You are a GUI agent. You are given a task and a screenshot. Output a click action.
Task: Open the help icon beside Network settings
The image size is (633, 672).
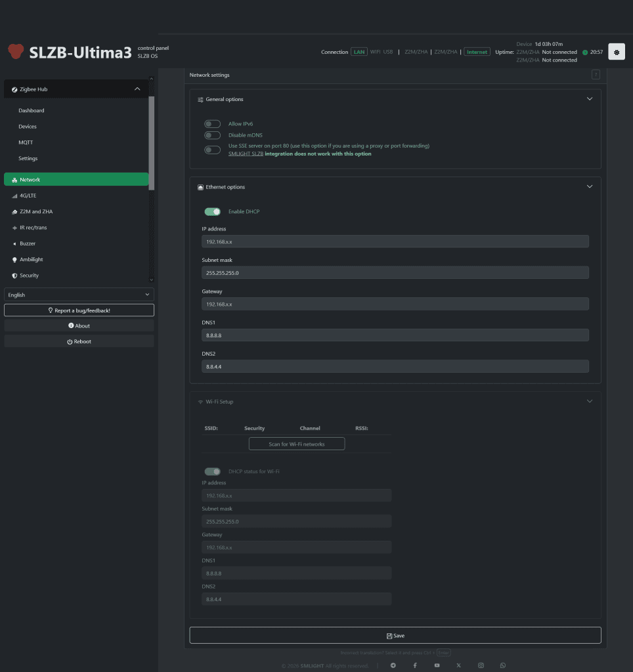596,75
